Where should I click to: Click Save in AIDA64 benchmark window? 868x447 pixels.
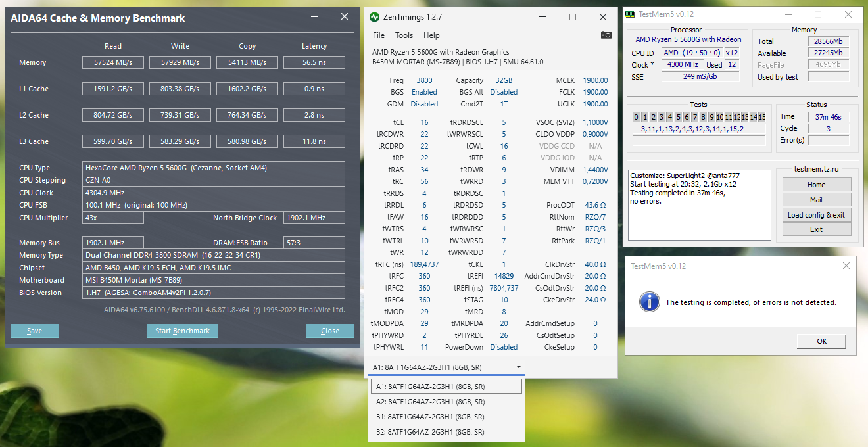point(35,331)
